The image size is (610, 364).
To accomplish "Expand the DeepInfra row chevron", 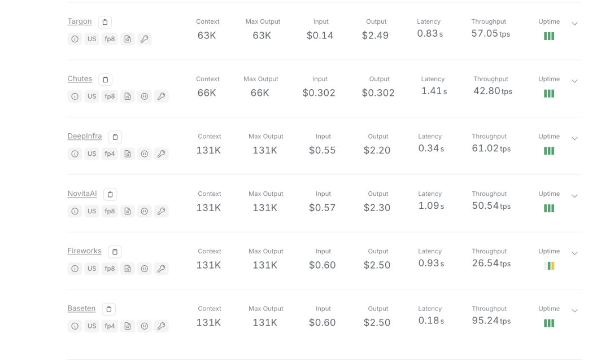I will [574, 139].
